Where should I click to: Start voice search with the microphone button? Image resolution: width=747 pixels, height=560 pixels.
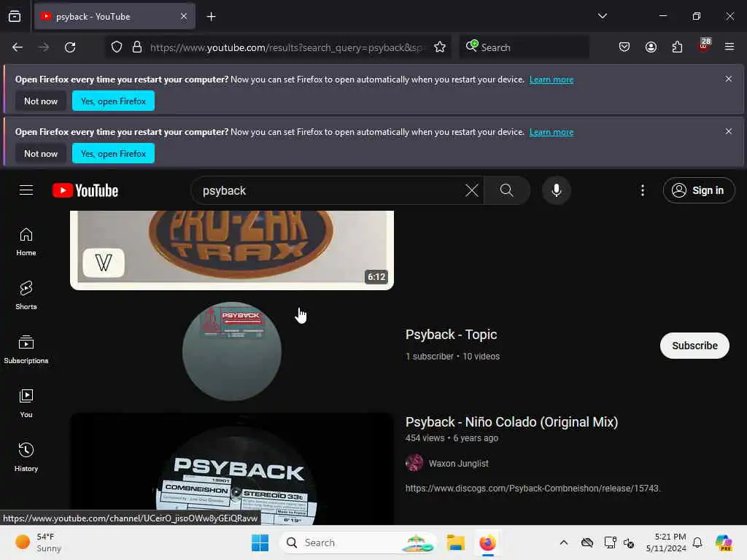point(556,190)
